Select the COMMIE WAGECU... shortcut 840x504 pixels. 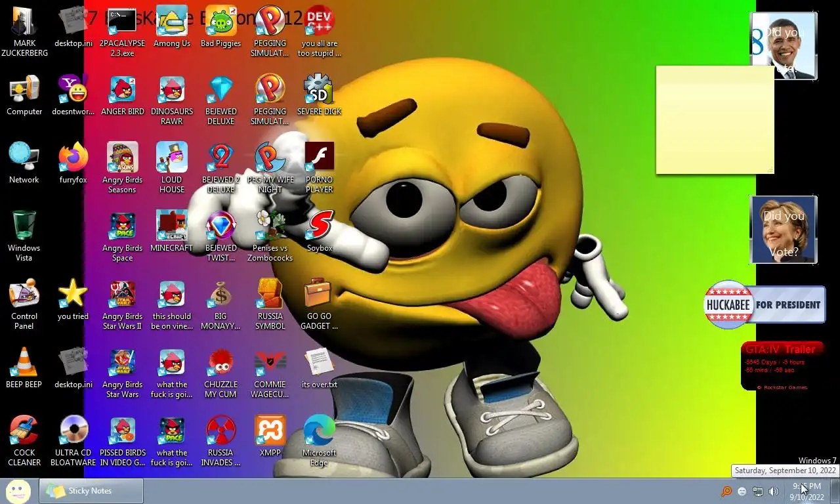[x=270, y=373]
